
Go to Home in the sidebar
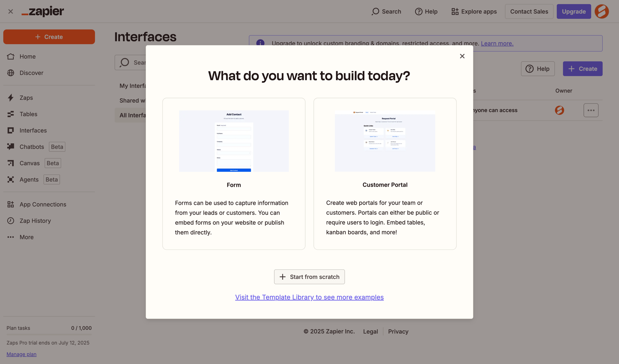coord(49,56)
